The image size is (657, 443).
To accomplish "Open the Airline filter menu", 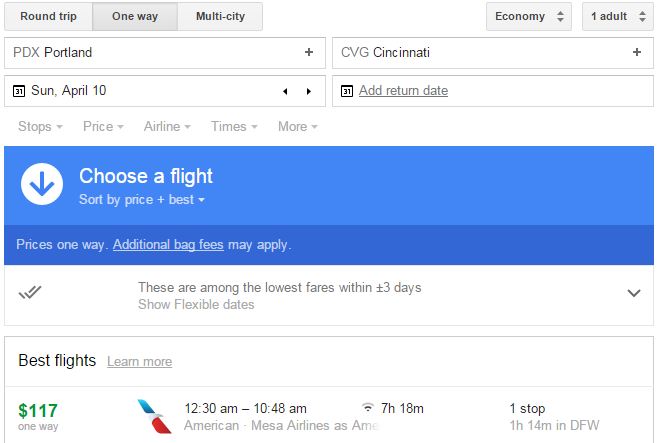I will click(x=167, y=127).
